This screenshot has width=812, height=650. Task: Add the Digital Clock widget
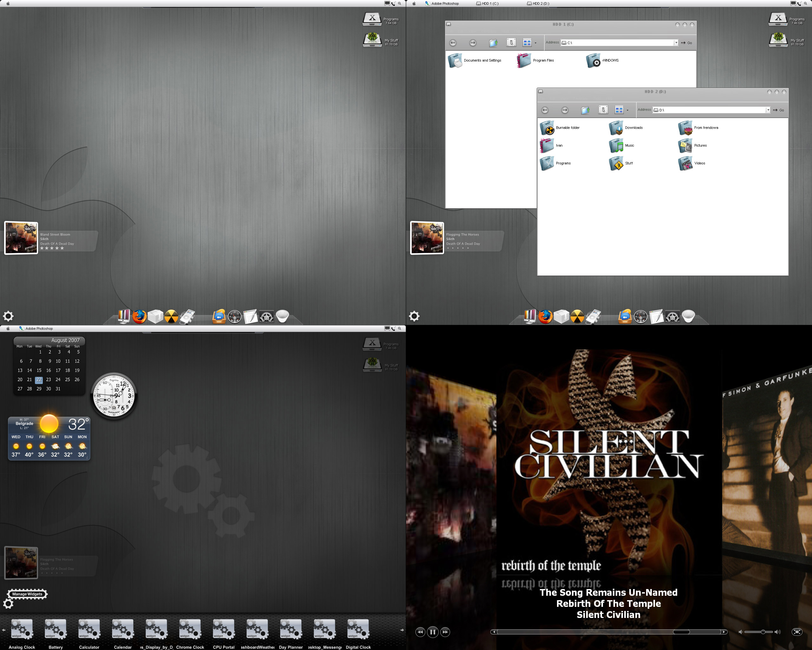pos(358,634)
